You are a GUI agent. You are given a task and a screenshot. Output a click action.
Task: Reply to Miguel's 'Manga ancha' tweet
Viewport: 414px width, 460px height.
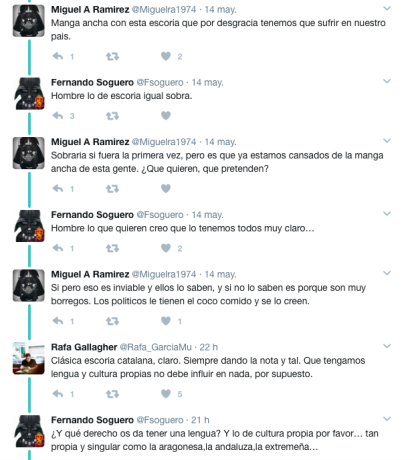(x=58, y=56)
